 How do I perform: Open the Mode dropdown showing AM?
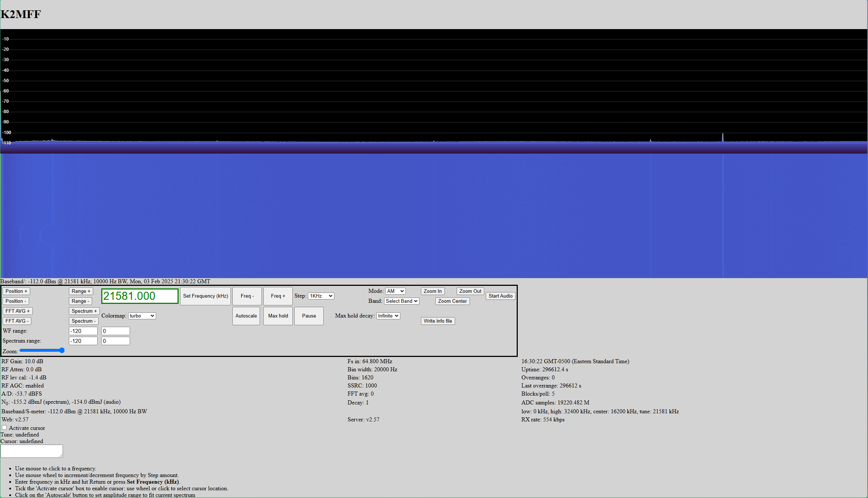[x=395, y=291]
